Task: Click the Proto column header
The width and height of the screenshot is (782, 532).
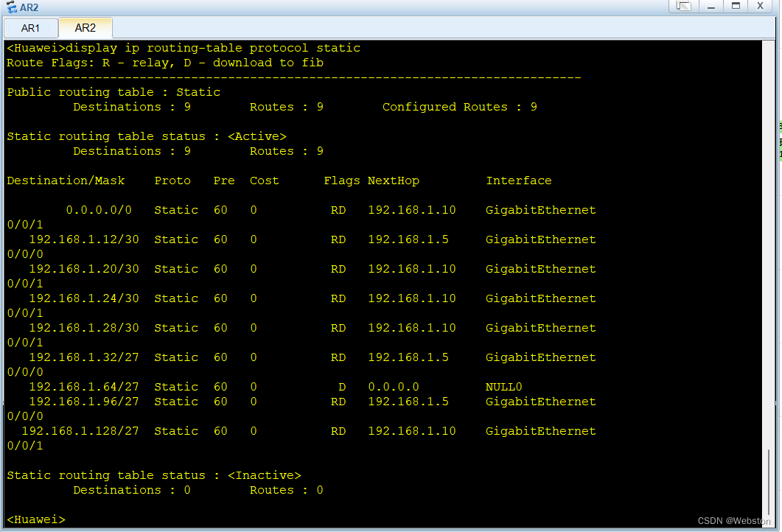Action: (172, 181)
